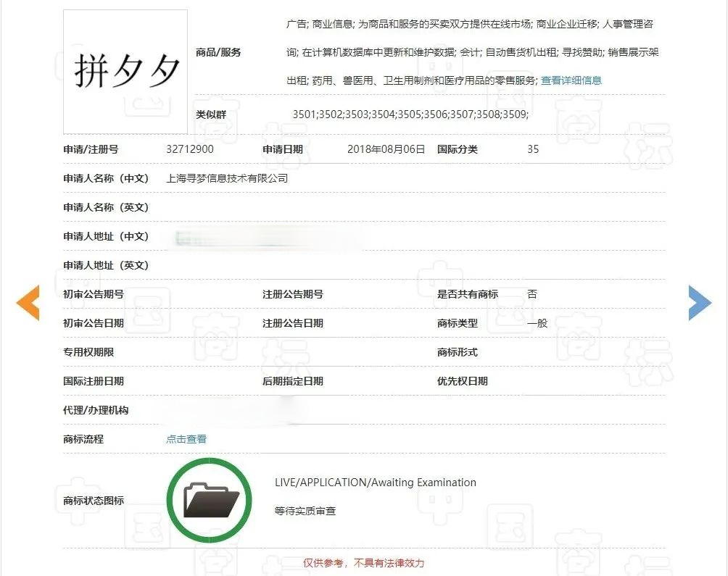Click the 专用权期限 label
Viewport: 728px width, 576px height.
[x=88, y=352]
